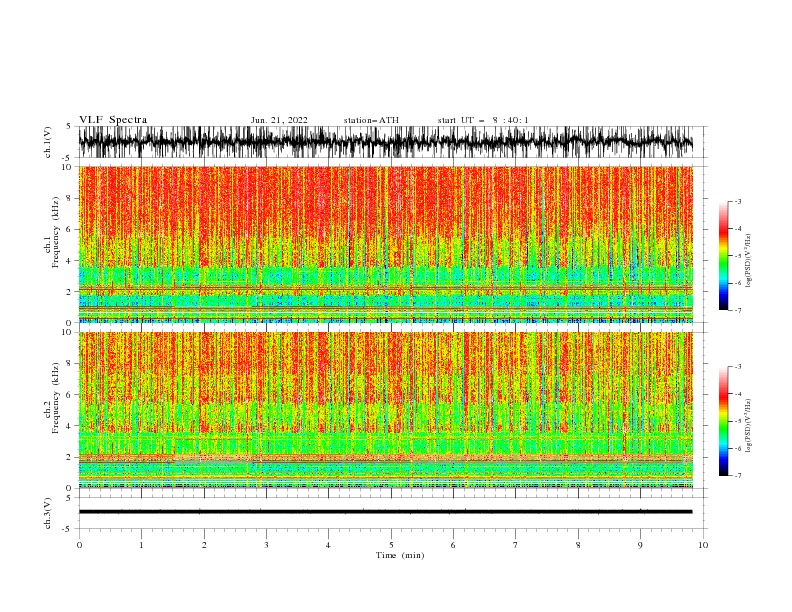The height and width of the screenshot is (612, 792).
Task: Click the "ch.3(V)" axis label
Action: coord(48,513)
